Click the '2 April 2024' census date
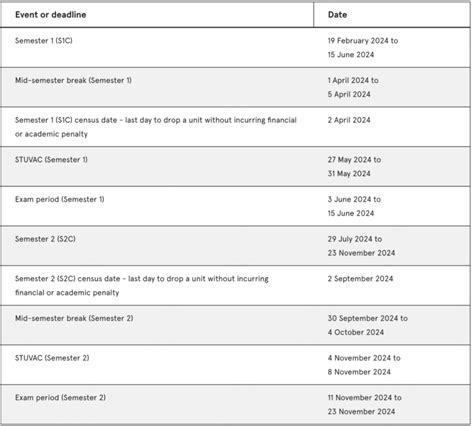The width and height of the screenshot is (474, 426). [349, 120]
